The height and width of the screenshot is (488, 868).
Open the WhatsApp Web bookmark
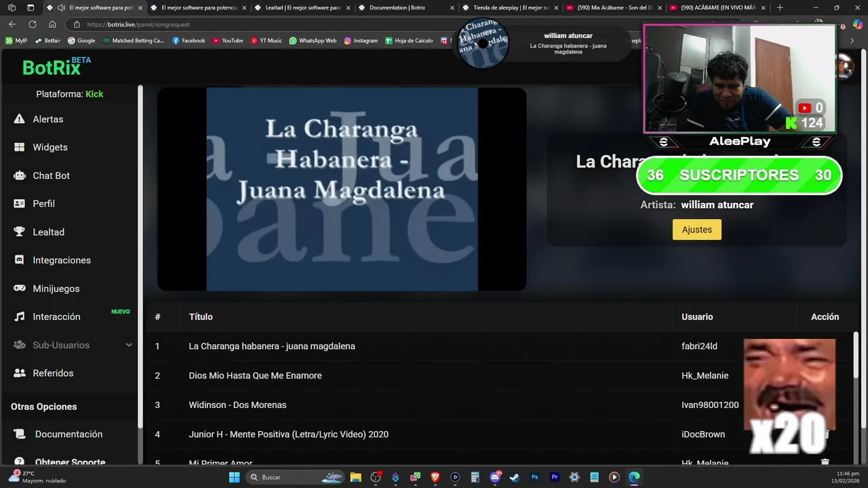point(313,41)
